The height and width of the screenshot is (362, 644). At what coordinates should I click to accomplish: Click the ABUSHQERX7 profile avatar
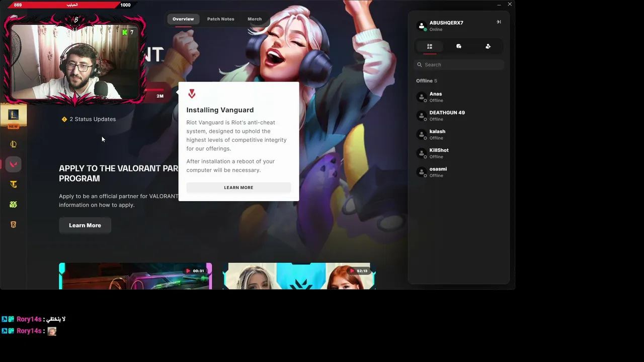click(x=422, y=26)
